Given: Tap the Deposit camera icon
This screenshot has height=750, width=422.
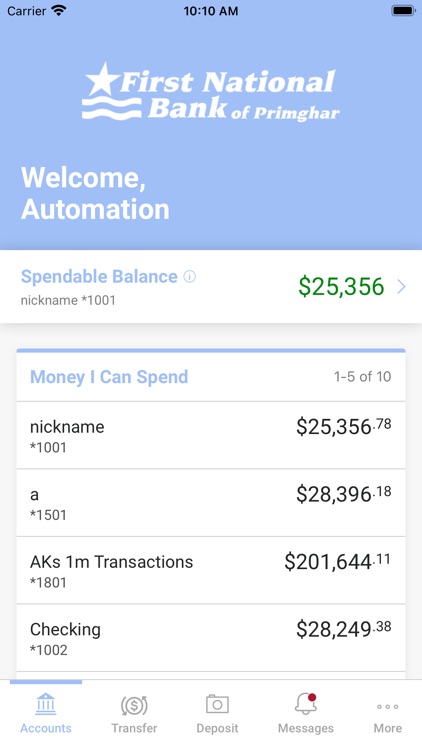Looking at the screenshot, I should pyautogui.click(x=217, y=704).
